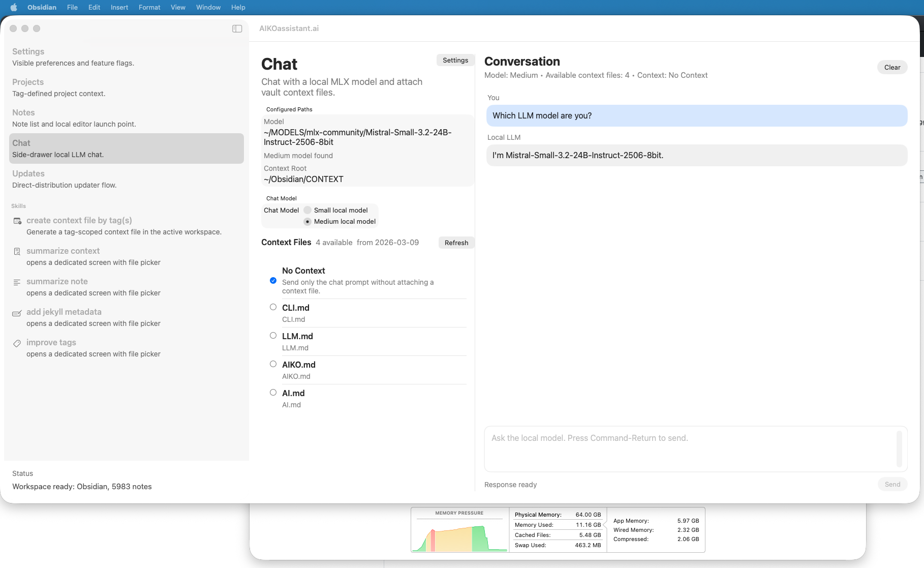The image size is (924, 568).
Task: Open the Format menu
Action: (149, 7)
